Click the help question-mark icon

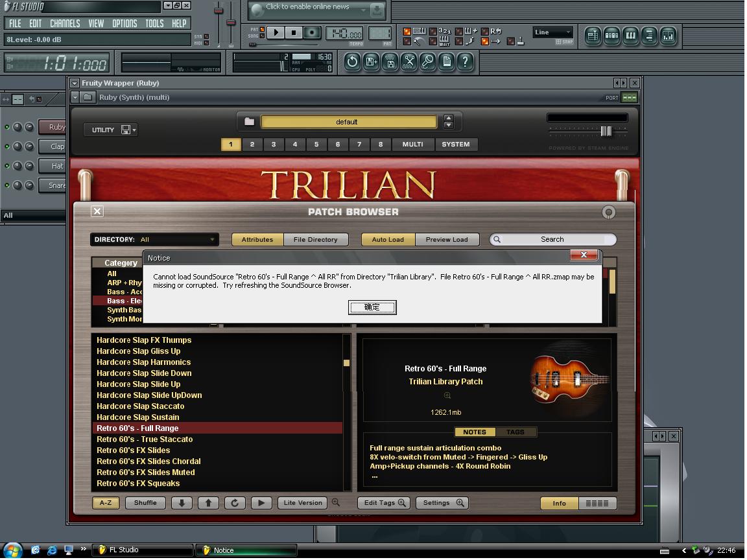(466, 62)
